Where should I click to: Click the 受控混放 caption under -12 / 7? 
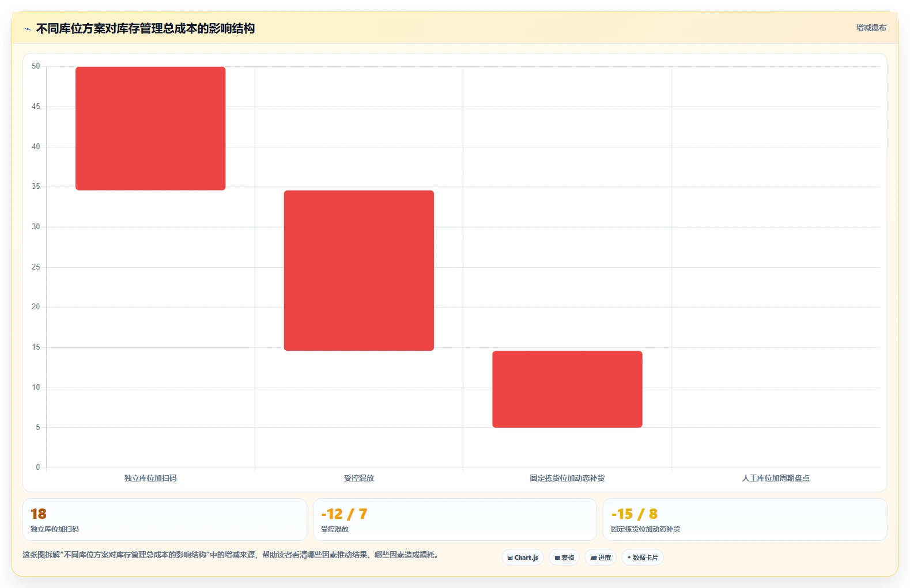click(335, 529)
